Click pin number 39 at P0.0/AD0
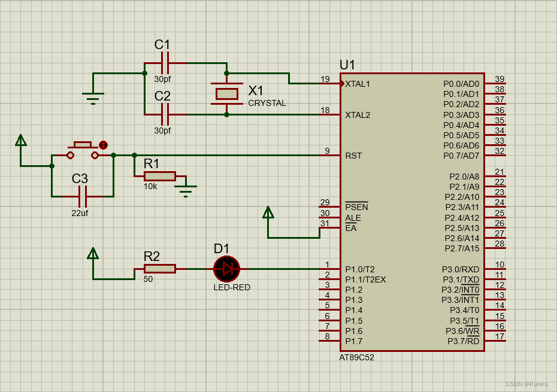This screenshot has width=557, height=392. coord(500,79)
